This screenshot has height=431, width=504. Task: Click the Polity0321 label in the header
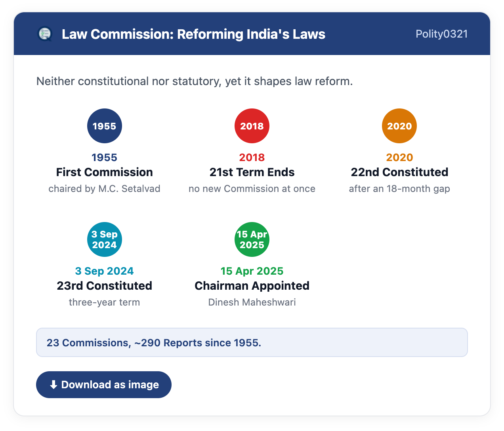(442, 34)
